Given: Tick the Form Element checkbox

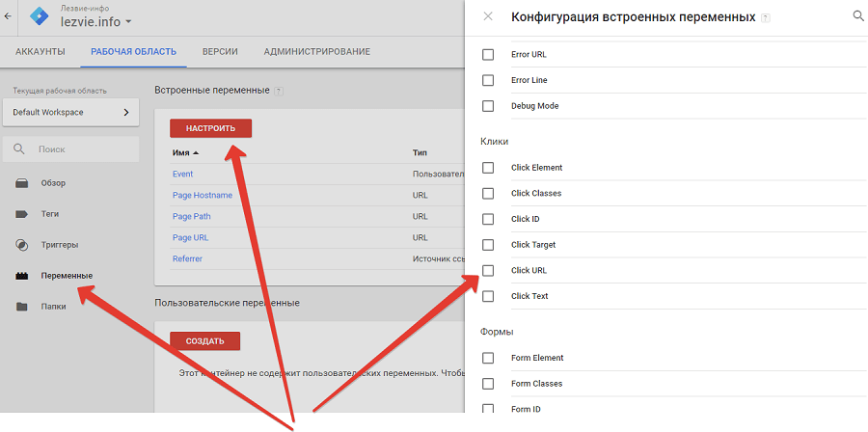Looking at the screenshot, I should [x=488, y=358].
